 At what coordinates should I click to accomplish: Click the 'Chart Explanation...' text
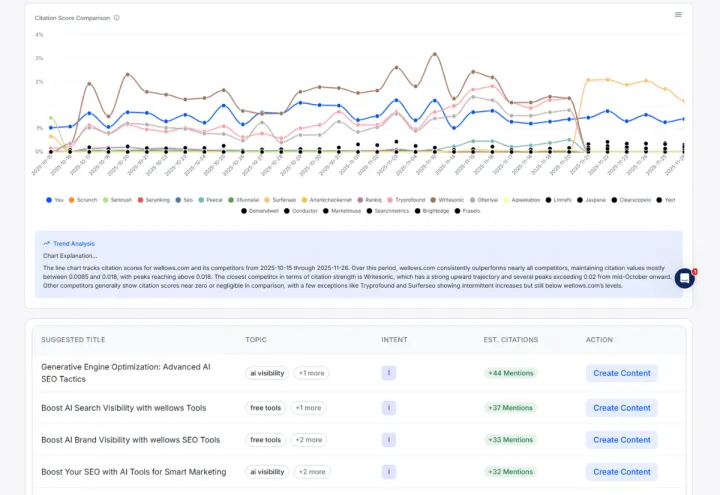coord(70,256)
